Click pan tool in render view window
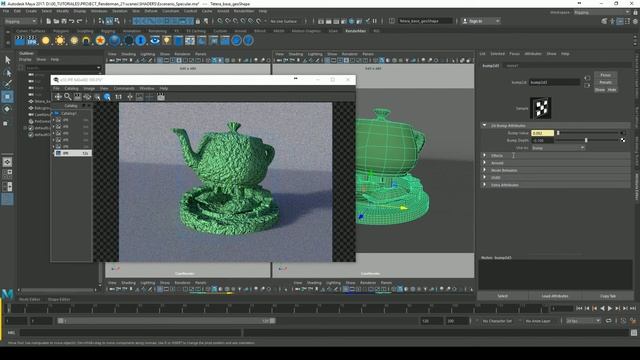Image resolution: width=640 pixels, height=360 pixels. [58, 97]
